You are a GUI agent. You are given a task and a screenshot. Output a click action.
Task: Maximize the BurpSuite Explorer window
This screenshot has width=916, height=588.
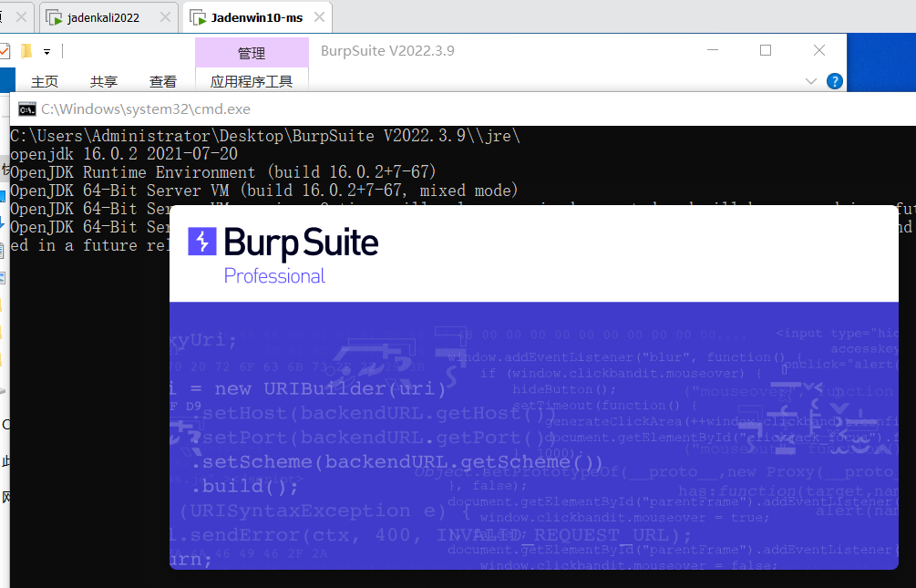pos(766,50)
